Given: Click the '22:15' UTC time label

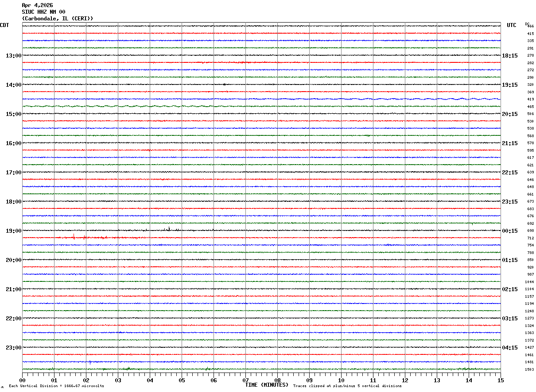Looking at the screenshot, I should 509,173.
